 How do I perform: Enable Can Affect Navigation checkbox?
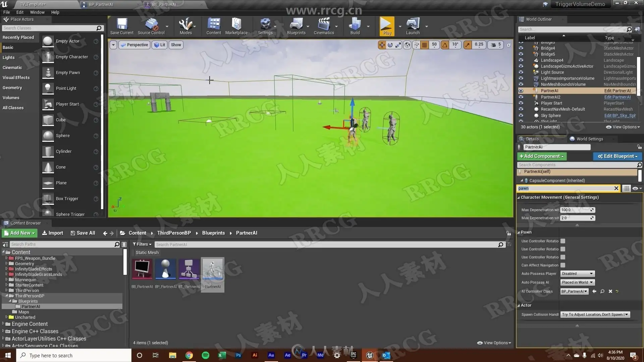pos(563,265)
